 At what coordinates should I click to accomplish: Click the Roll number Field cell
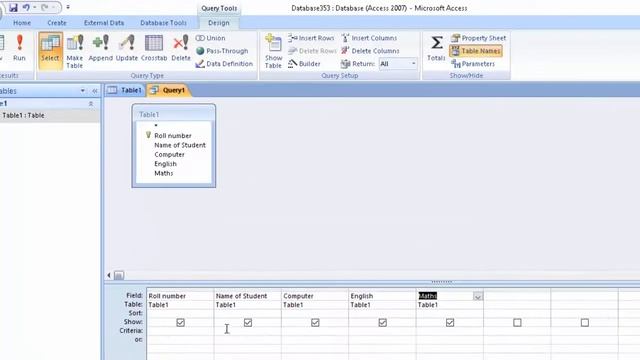pyautogui.click(x=180, y=296)
